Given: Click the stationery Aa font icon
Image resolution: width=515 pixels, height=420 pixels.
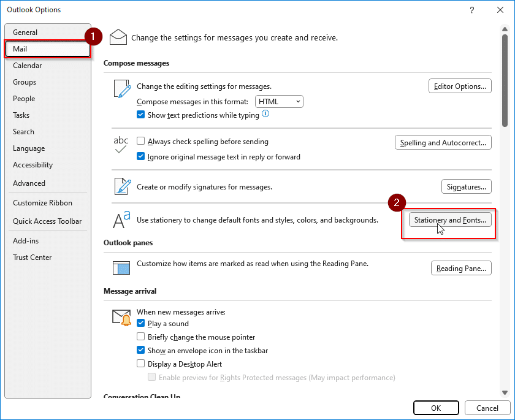Looking at the screenshot, I should tap(121, 220).
